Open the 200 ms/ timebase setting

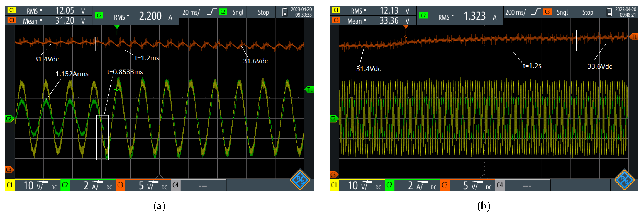pyautogui.click(x=515, y=12)
